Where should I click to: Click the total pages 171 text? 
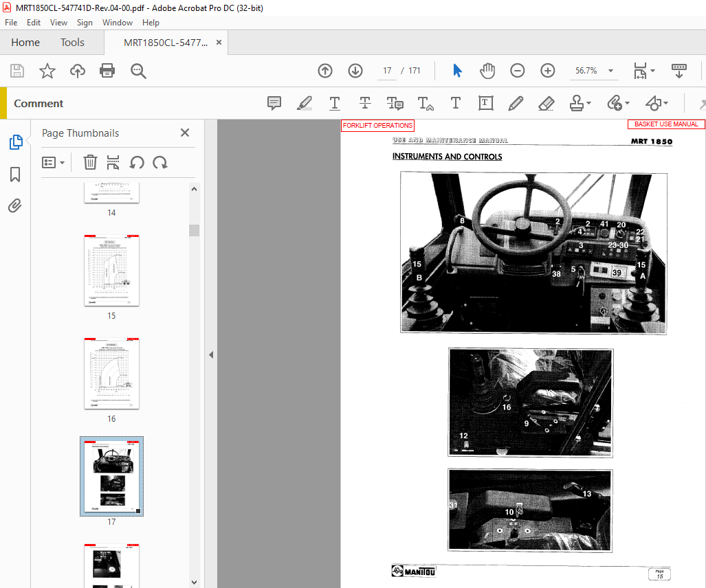click(x=415, y=71)
